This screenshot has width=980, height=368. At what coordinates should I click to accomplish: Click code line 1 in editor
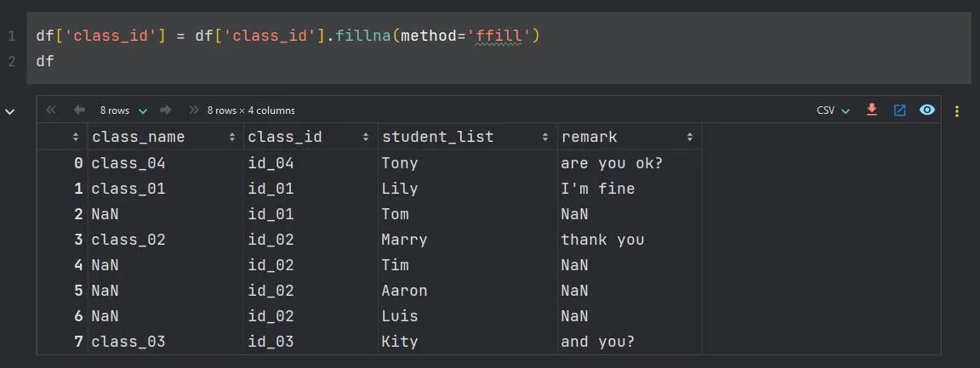click(x=289, y=36)
